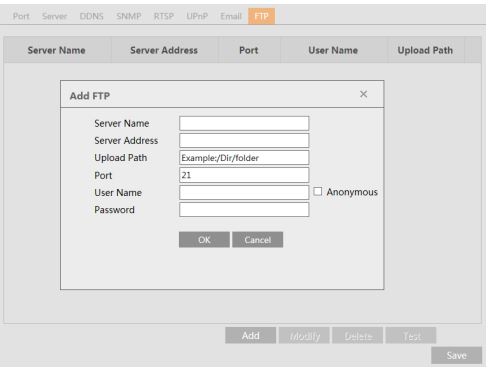The image size is (497, 371).
Task: Click the Password label
Action: pos(114,210)
